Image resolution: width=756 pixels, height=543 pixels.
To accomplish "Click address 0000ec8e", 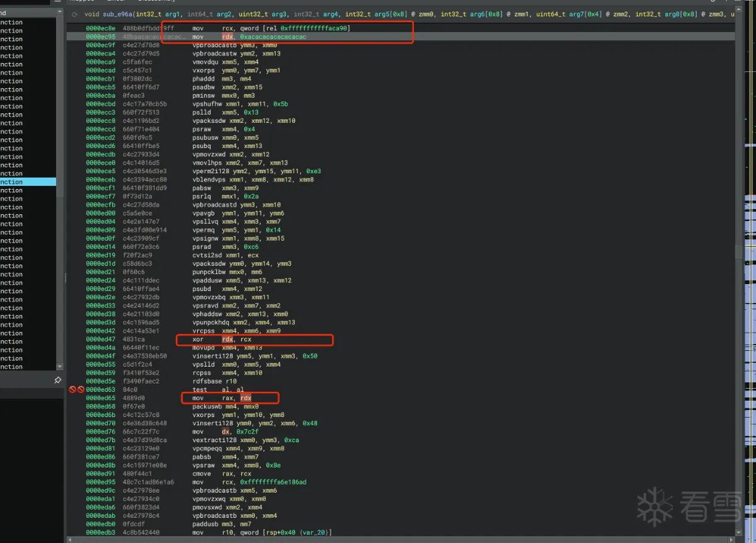I will pyautogui.click(x=101, y=28).
